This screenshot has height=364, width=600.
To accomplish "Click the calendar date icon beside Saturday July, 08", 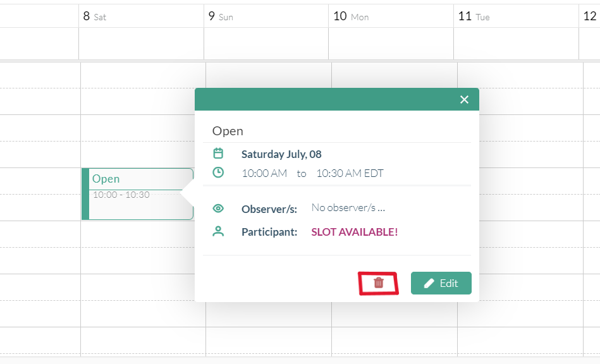I will [x=218, y=153].
